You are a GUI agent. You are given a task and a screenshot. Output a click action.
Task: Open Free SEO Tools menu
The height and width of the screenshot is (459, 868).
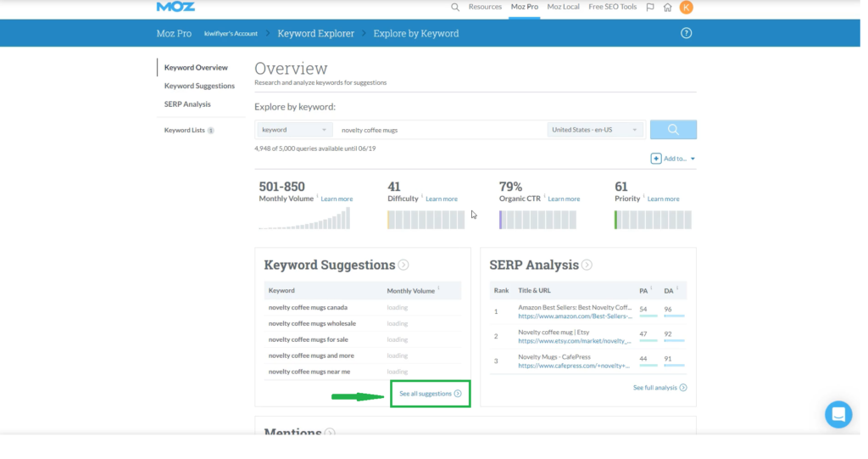612,7
